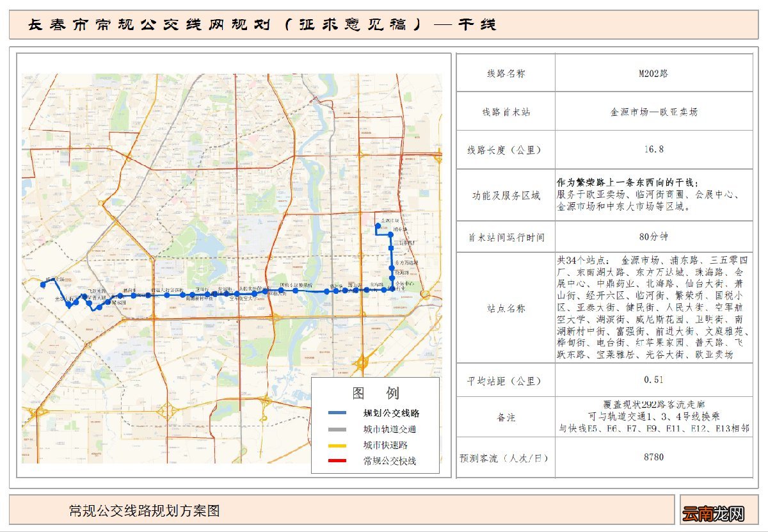This screenshot has width=768, height=532.
Task: Click the remark line 覆盖现状292路客流走廊
Action: pyautogui.click(x=653, y=405)
